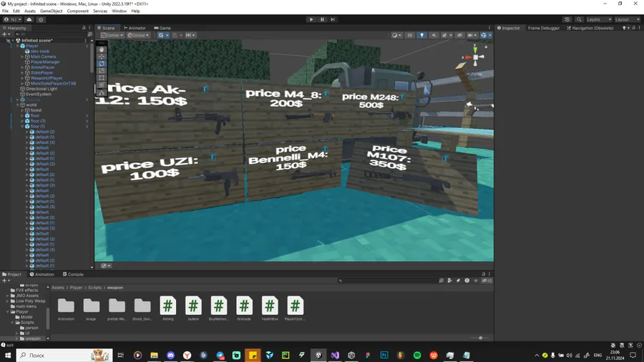Lock the Hierarchy panel

point(84,28)
